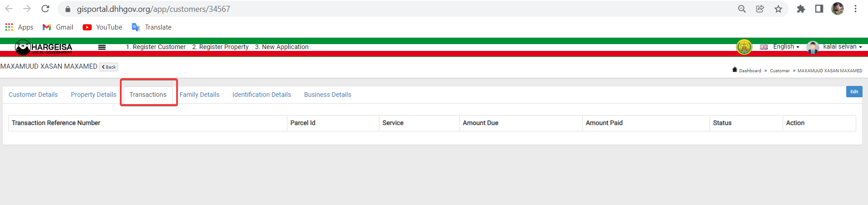
Task: Click the Back button beside customer name
Action: coord(108,67)
